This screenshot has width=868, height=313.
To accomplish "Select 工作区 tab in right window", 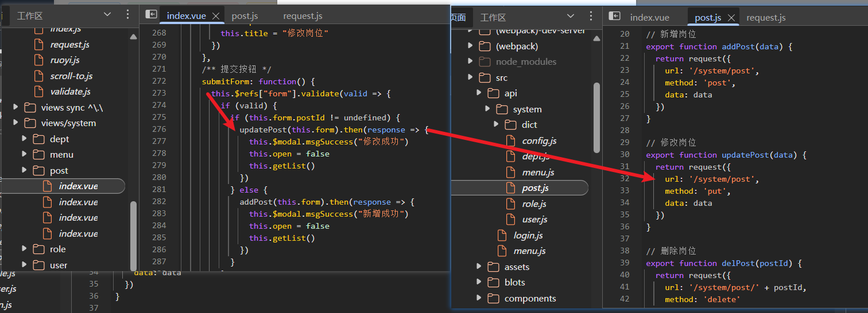I will pyautogui.click(x=493, y=18).
